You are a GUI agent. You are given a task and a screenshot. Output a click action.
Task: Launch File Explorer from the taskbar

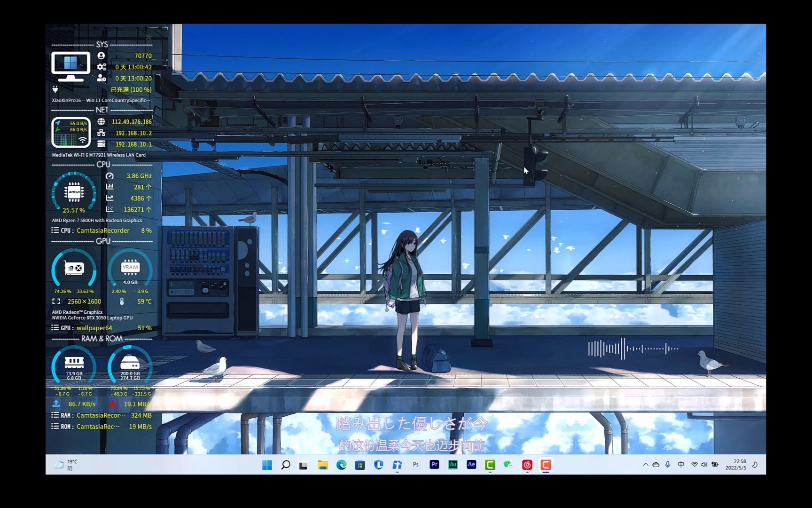322,465
